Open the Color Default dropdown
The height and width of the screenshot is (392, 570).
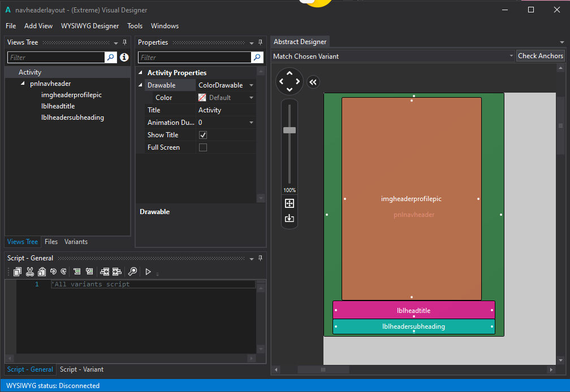(x=251, y=98)
